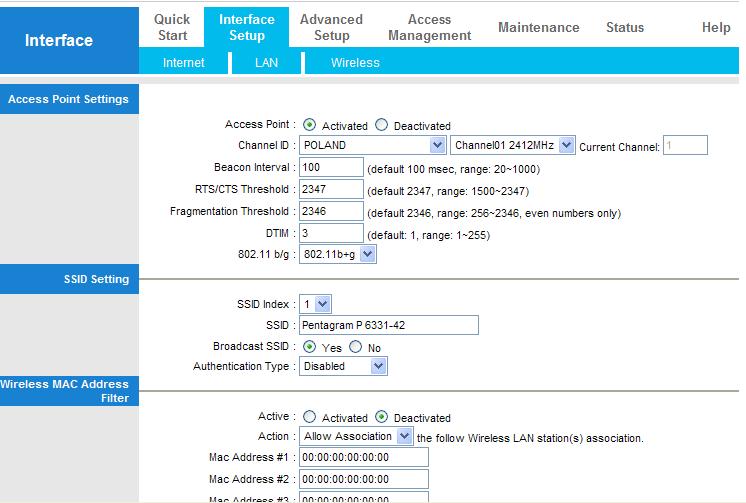Image resolution: width=746 pixels, height=503 pixels.
Task: Click the Mac Address #2 field
Action: click(363, 479)
